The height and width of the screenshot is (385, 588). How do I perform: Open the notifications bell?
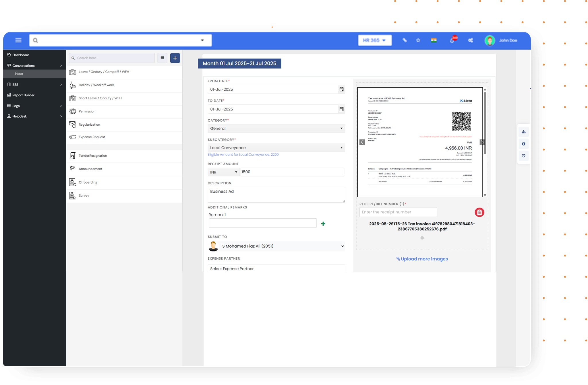tap(452, 40)
